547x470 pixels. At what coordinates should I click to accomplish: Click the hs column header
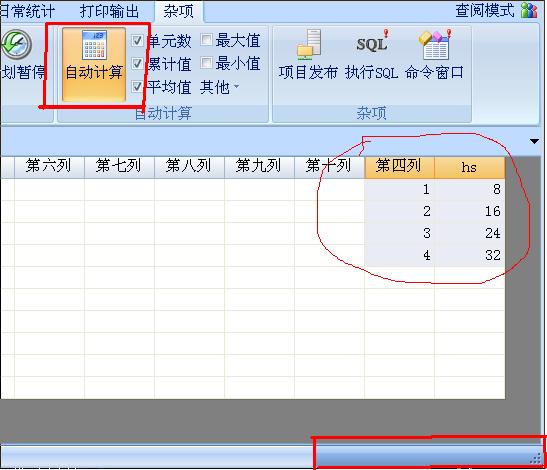470,167
